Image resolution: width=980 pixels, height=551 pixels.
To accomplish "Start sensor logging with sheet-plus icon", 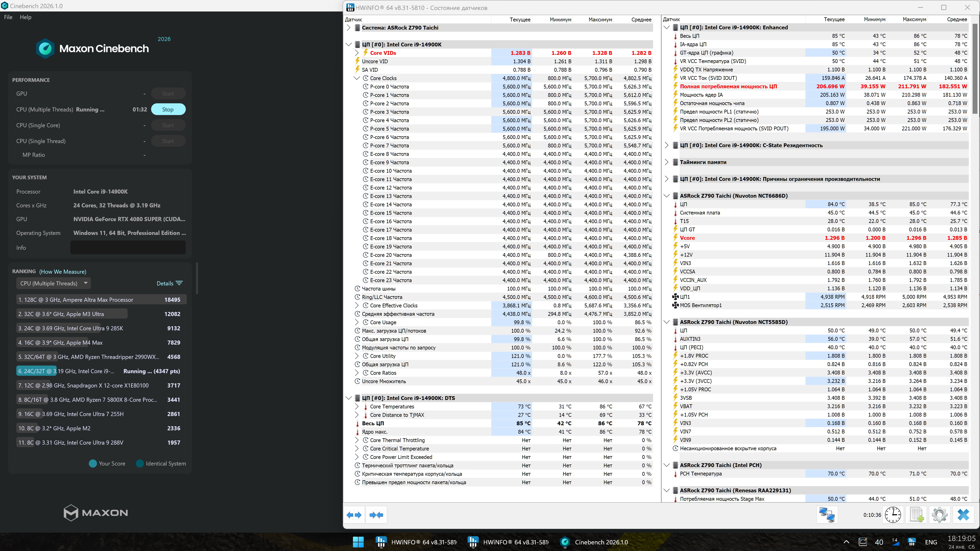I will point(916,515).
